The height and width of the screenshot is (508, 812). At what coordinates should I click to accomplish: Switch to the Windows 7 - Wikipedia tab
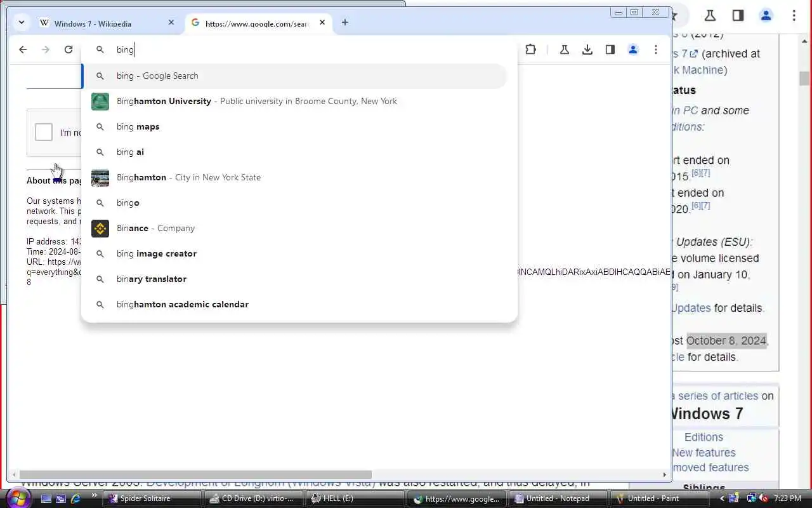[x=108, y=23]
